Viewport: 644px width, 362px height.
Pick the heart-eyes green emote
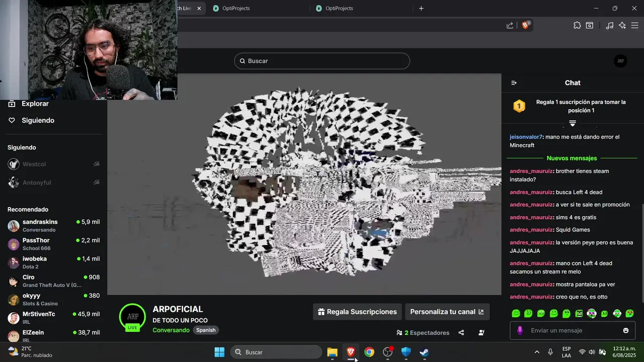coord(630,313)
